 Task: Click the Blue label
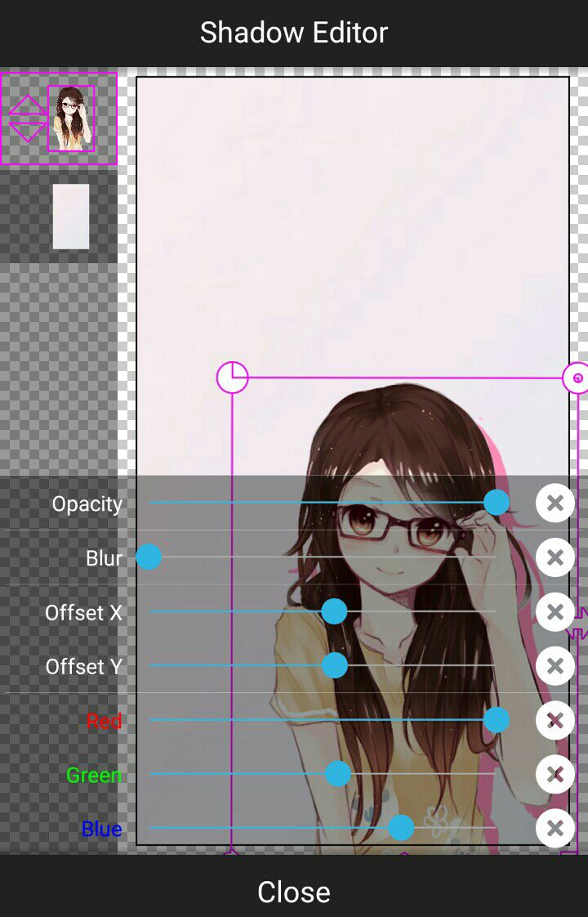tap(102, 830)
